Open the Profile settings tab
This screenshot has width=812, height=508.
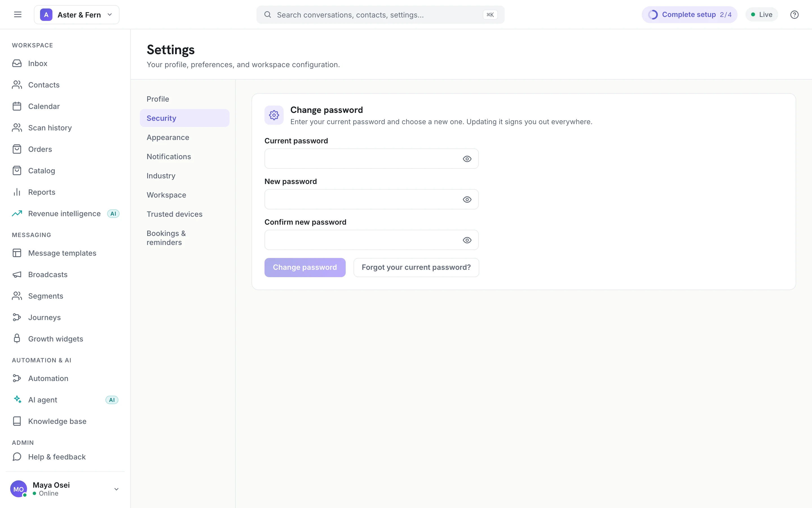(185, 99)
